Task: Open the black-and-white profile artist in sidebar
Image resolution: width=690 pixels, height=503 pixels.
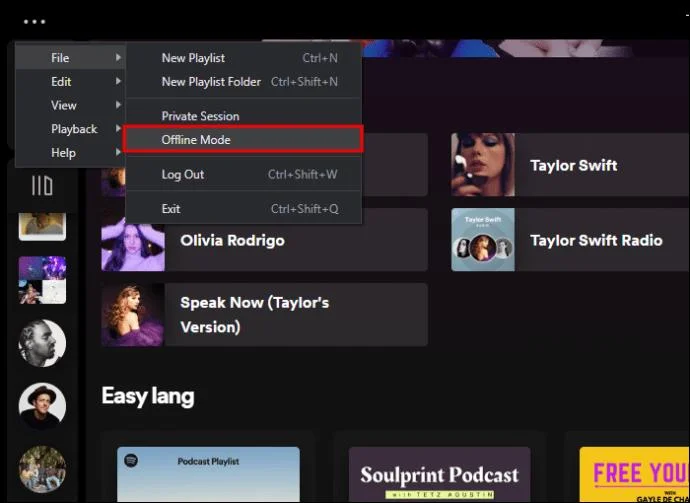Action: click(x=42, y=343)
